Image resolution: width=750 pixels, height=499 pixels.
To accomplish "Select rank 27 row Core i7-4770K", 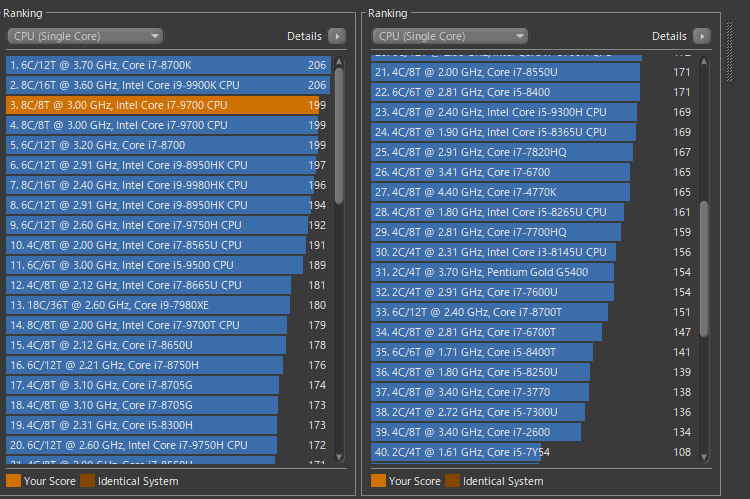I will (533, 192).
